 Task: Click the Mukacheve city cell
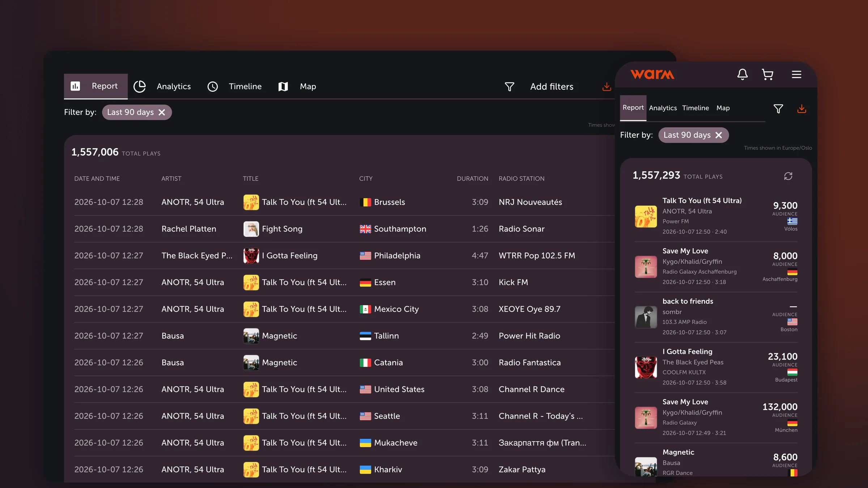[388, 443]
